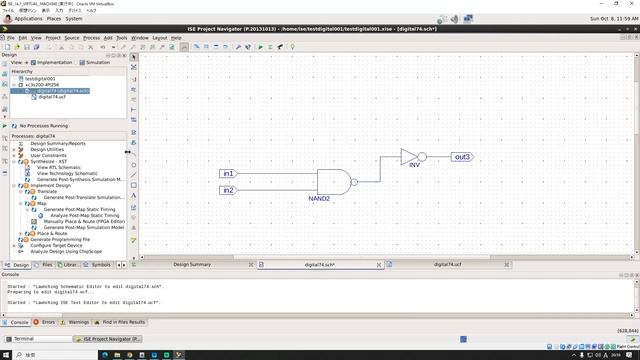Collapse the Implement Design process
The width and height of the screenshot is (640, 360).
coord(14,186)
